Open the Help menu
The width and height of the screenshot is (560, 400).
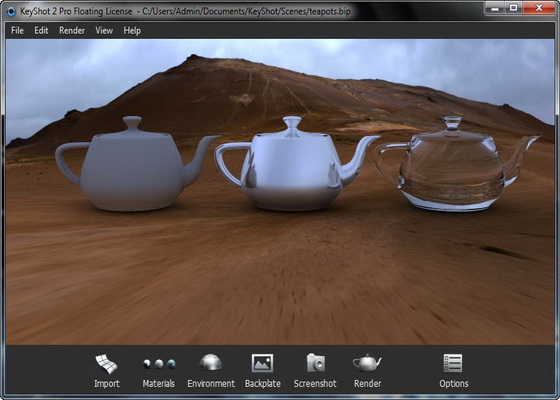click(132, 31)
